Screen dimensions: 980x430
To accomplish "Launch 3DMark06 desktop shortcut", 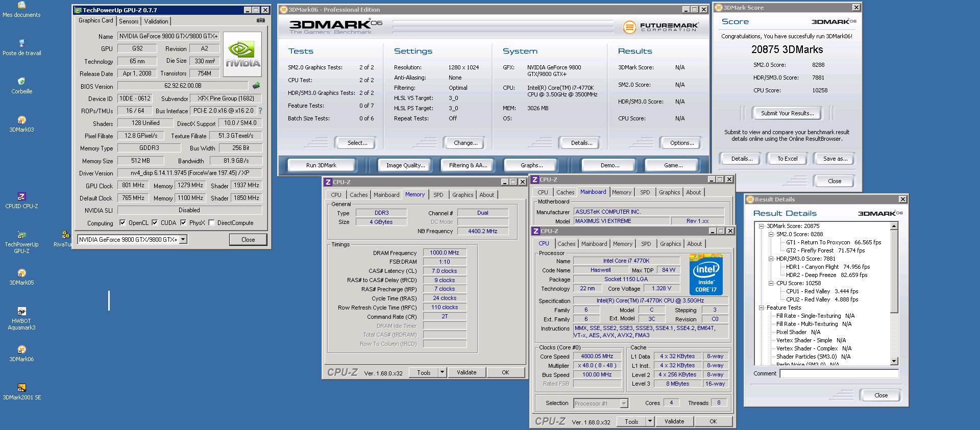I will [x=21, y=353].
